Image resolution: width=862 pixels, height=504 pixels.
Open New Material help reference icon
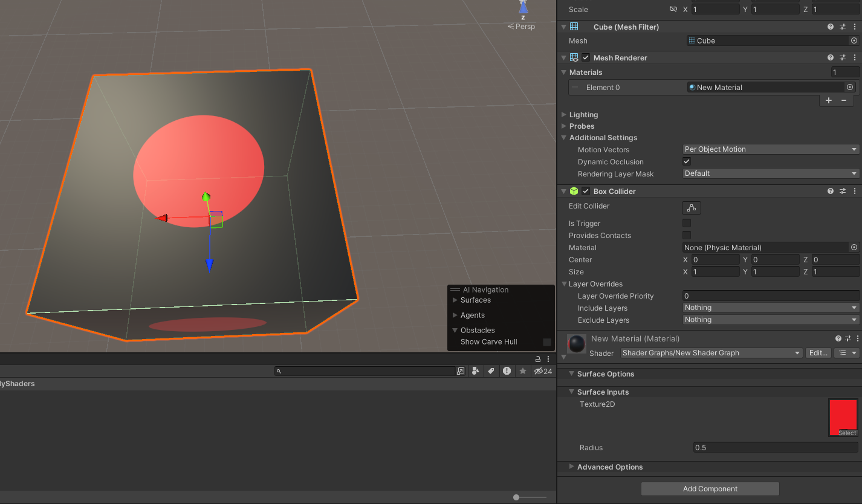[838, 339]
